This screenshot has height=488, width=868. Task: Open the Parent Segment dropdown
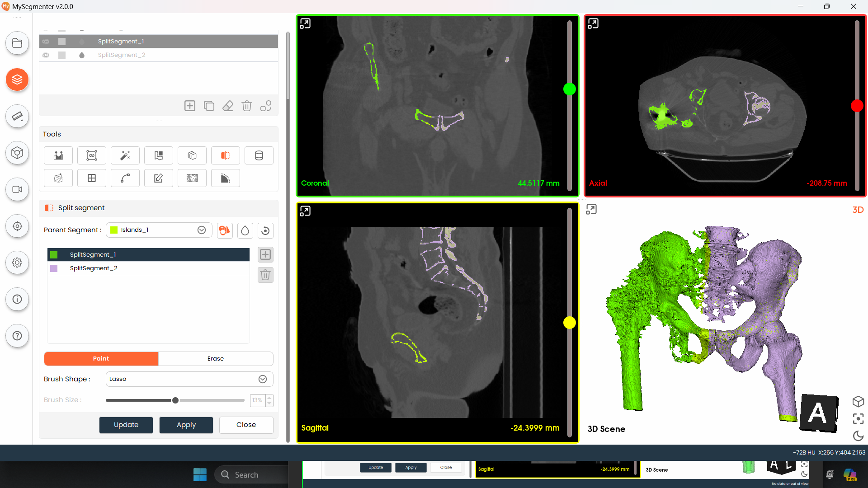pos(202,230)
